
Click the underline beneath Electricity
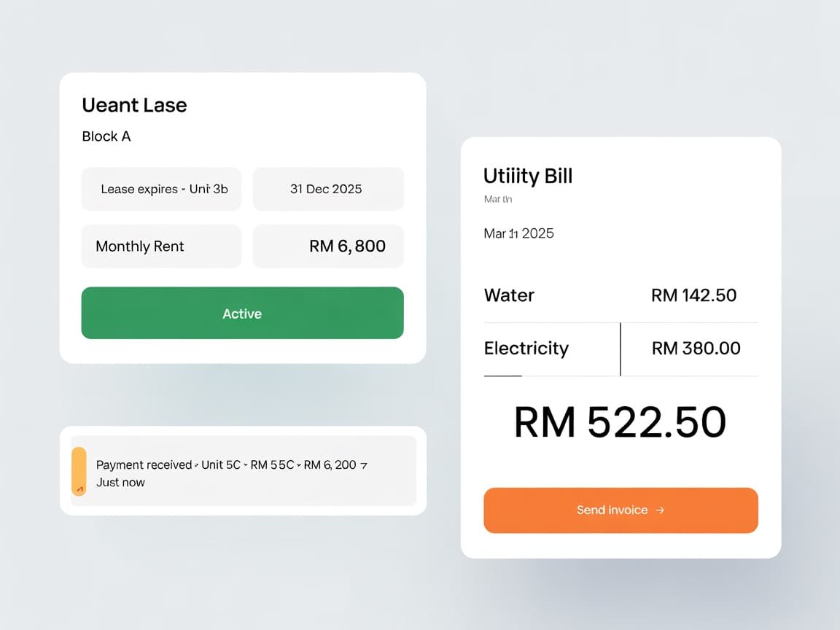502,377
